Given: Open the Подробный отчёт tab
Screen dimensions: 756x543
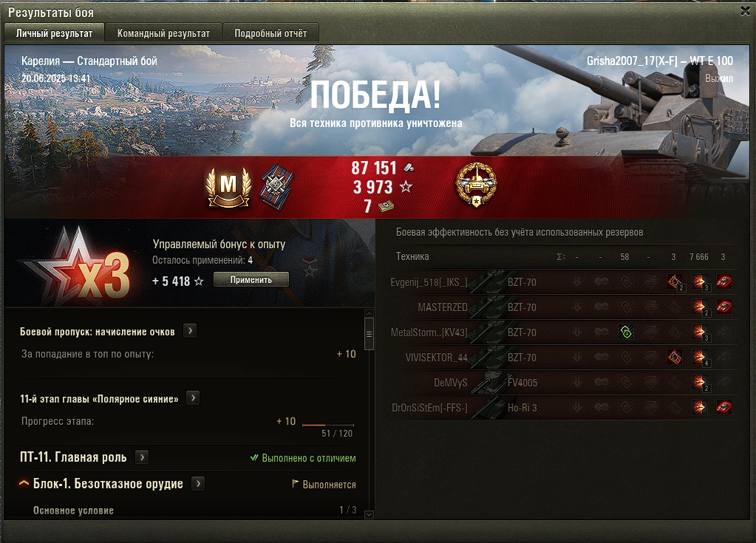Looking at the screenshot, I should 270,33.
